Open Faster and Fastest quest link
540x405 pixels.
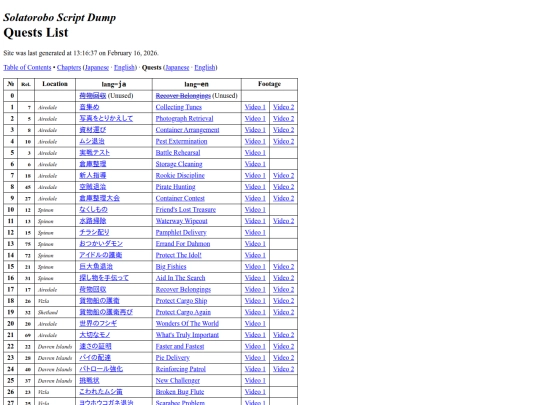pos(180,346)
